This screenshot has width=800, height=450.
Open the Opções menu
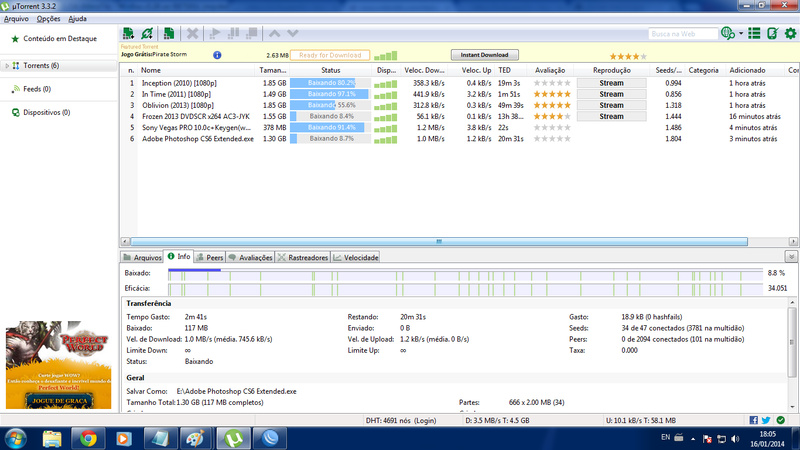coord(48,19)
